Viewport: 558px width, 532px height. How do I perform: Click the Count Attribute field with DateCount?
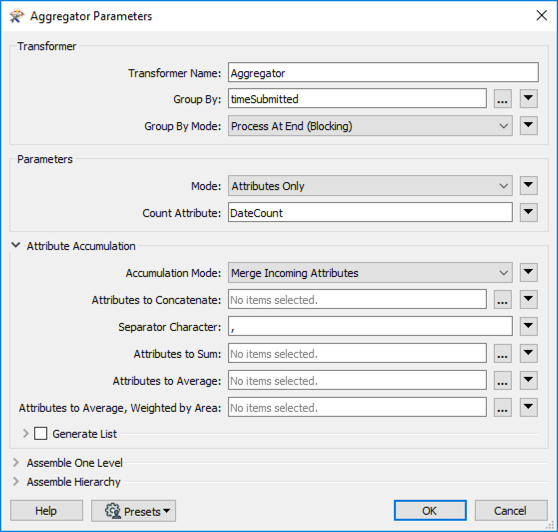(x=370, y=212)
